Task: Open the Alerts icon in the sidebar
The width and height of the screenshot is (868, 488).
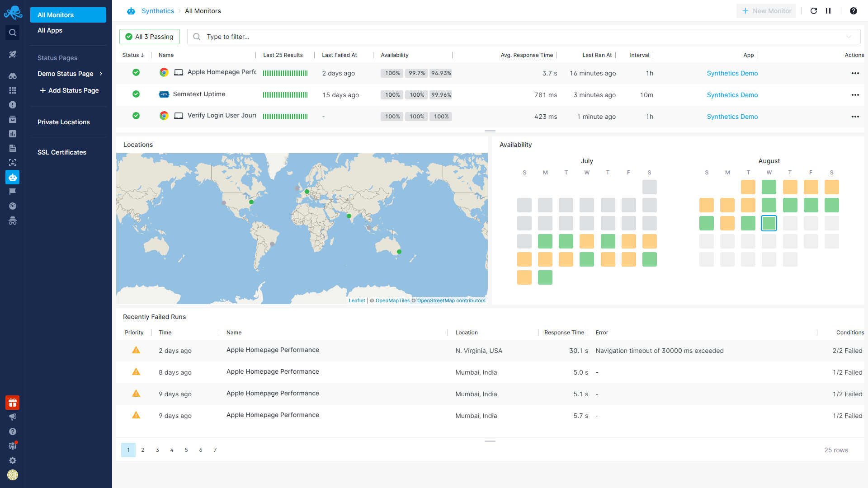Action: (x=13, y=105)
